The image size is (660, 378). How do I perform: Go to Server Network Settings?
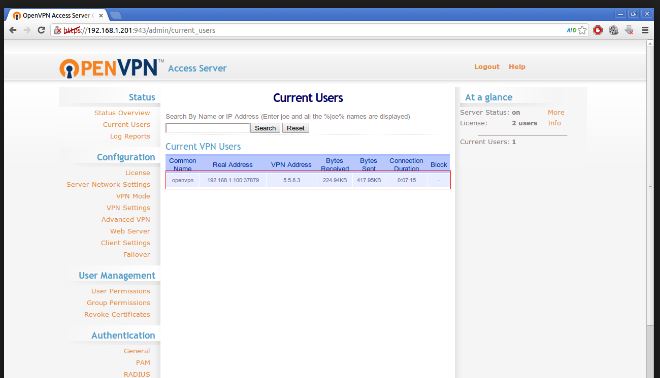[x=108, y=184]
